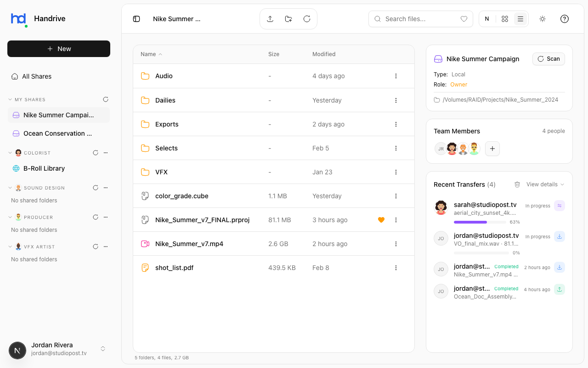Click the three-dot menu on the Exports folder

[x=396, y=124]
